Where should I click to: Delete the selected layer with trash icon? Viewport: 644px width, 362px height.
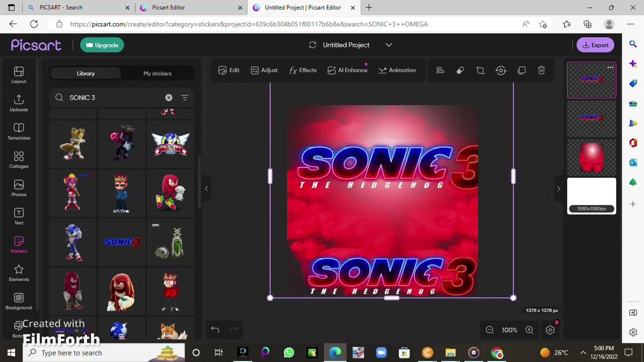(541, 70)
